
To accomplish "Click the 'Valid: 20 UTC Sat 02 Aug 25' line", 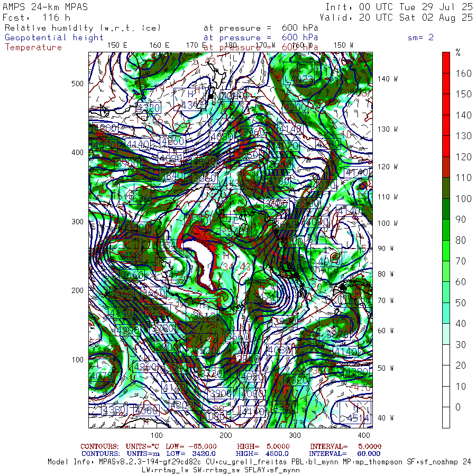I will pyautogui.click(x=396, y=17).
